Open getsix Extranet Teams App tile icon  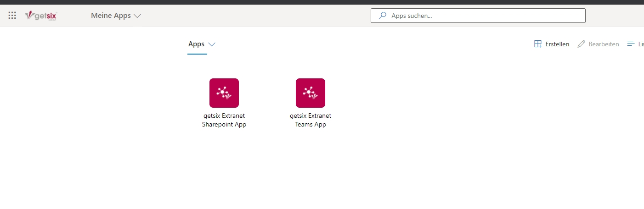pyautogui.click(x=311, y=93)
